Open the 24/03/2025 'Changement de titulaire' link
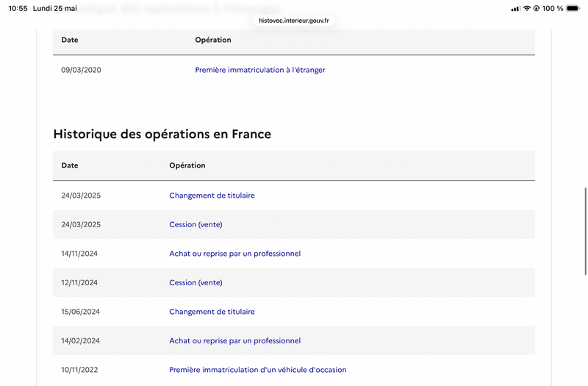The image size is (588, 386). pos(212,196)
